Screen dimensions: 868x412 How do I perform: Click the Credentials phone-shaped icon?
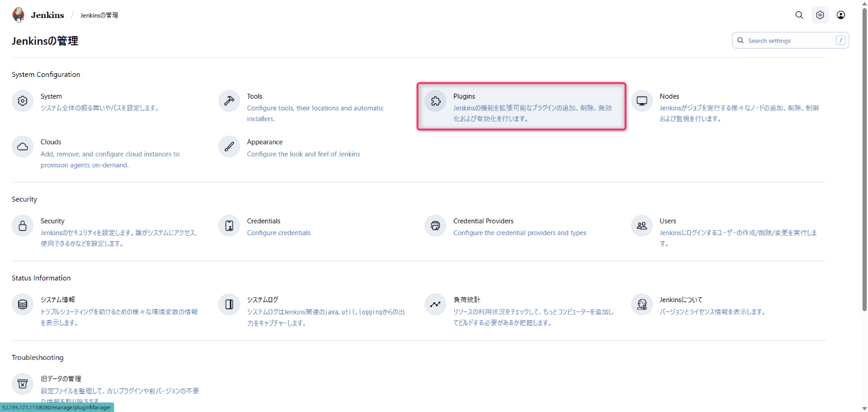coord(229,226)
